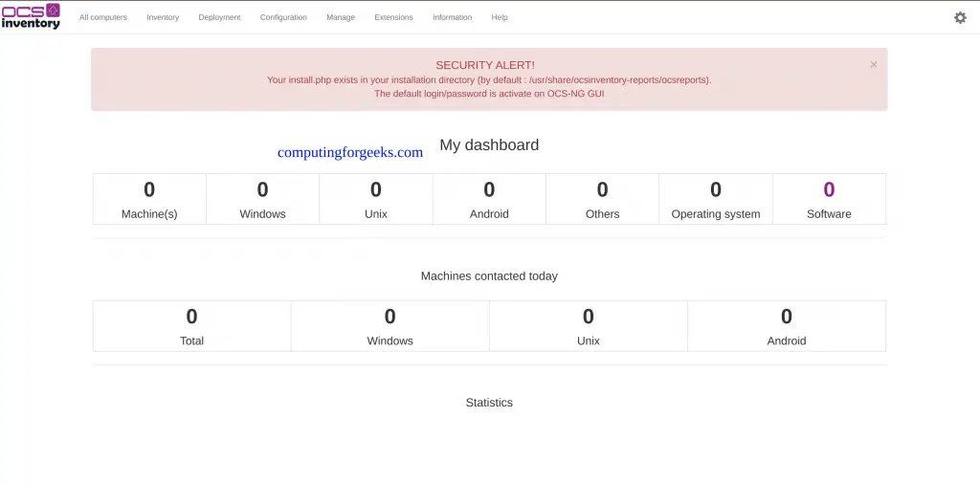Open the Manage menu
This screenshot has width=980, height=484.
pos(341,17)
